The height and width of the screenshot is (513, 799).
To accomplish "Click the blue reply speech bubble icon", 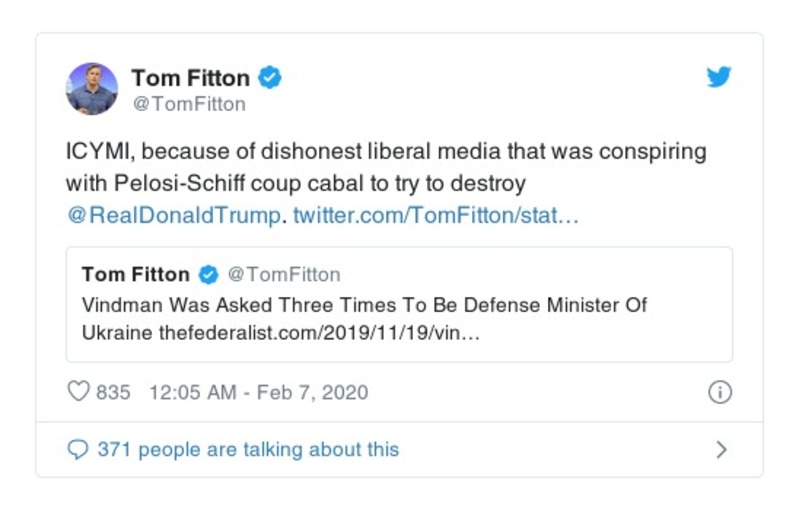I will tap(78, 450).
